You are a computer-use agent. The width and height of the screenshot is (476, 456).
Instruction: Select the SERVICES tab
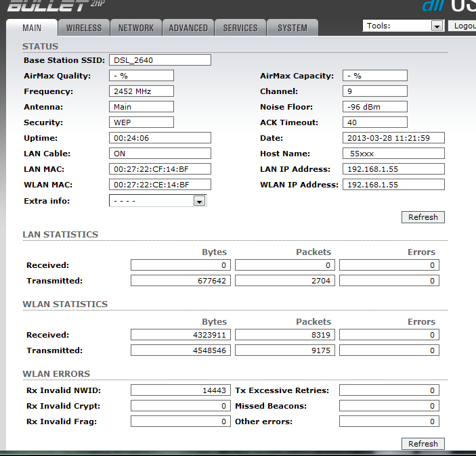240,28
